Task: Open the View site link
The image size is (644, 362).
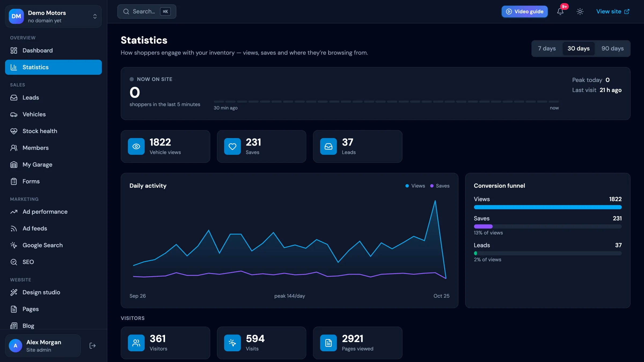Action: tap(613, 12)
